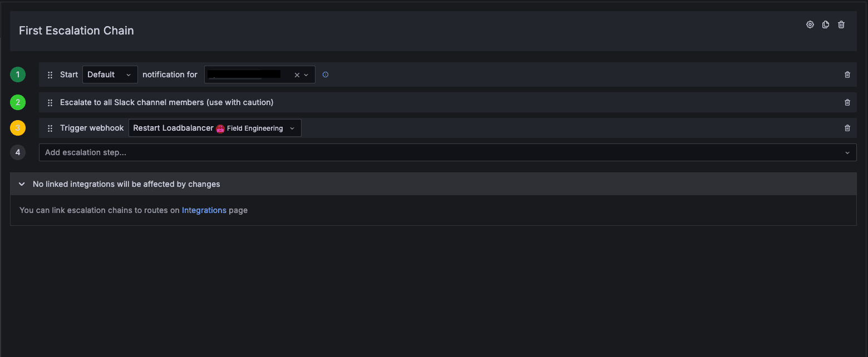Click the info circle icon in step one
Screen dimensions: 868x357
point(325,75)
